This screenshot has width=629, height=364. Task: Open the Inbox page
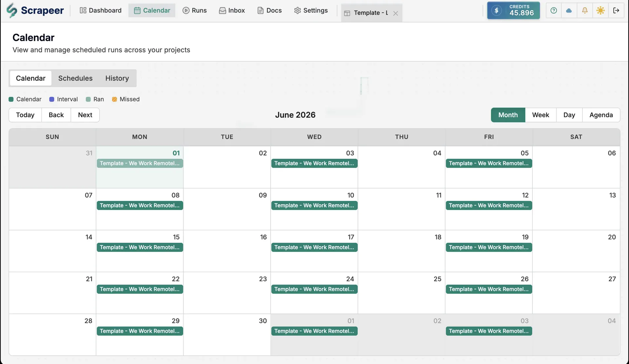point(232,10)
